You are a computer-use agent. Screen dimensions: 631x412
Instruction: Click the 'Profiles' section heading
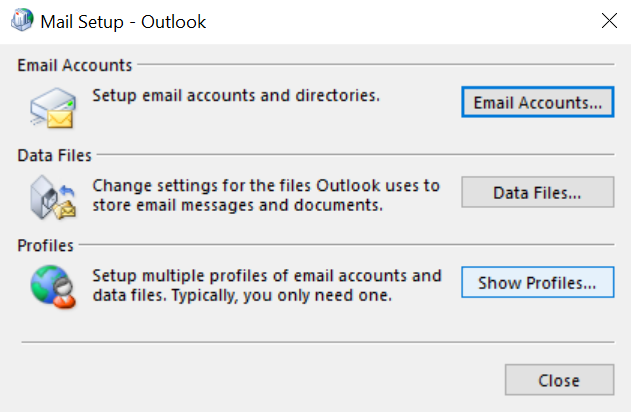point(45,245)
